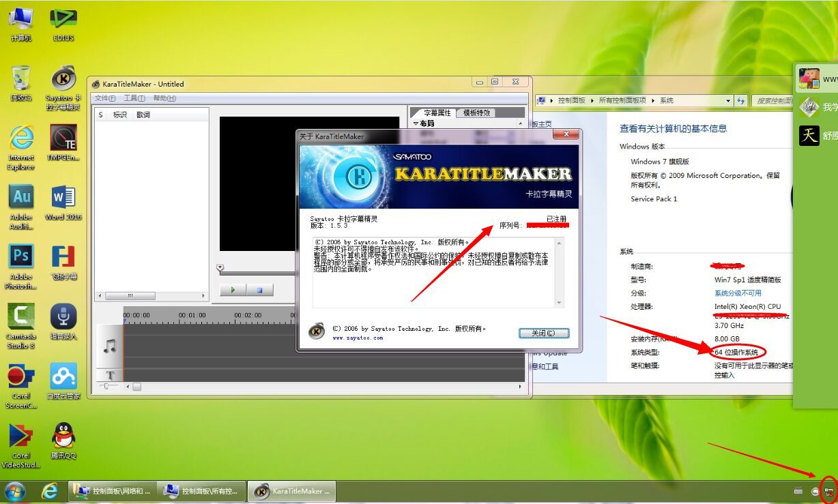Click the Win7 Sp1 适度精简版 model text
The image size is (838, 504).
pos(747,280)
